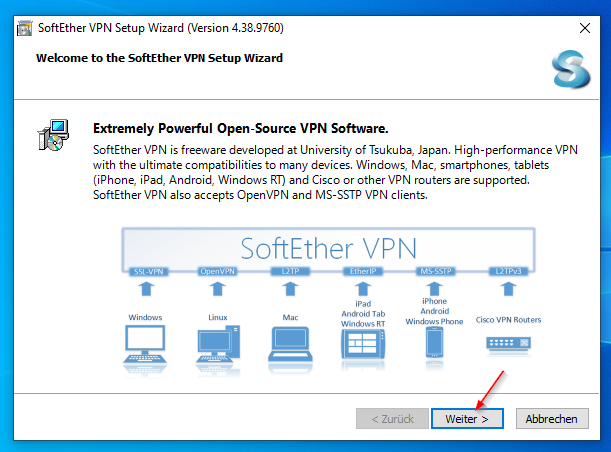611x452 pixels.
Task: Click the L2TP protocol label
Action: (x=290, y=271)
